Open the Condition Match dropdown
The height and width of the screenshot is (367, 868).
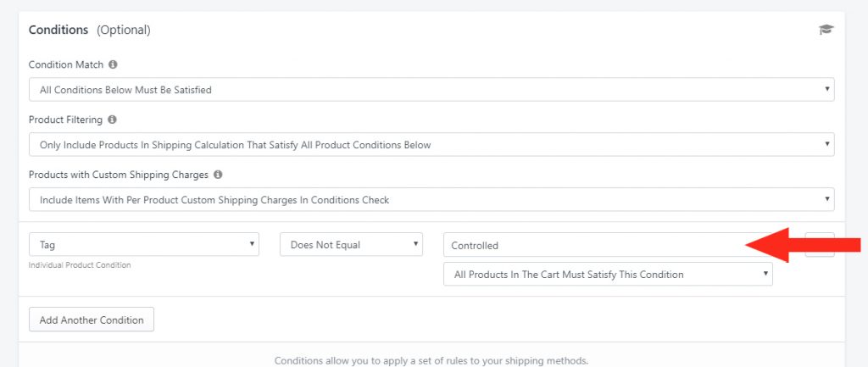point(431,89)
